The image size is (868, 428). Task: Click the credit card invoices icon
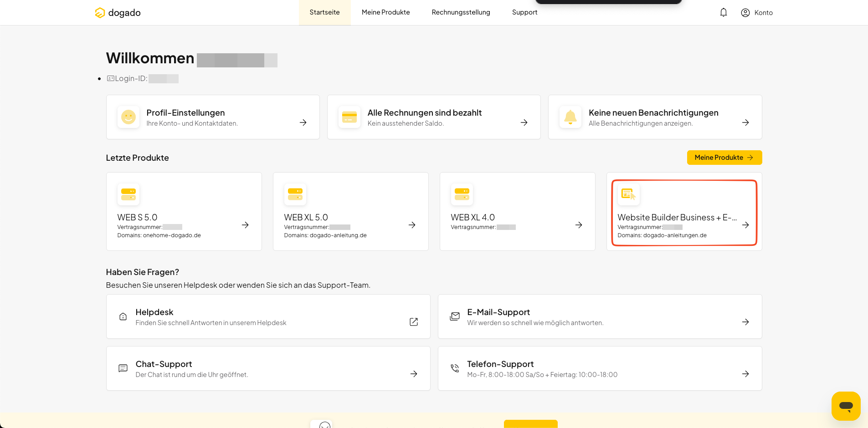[349, 117]
